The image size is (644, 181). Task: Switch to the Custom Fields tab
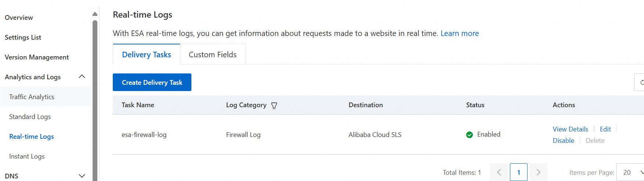click(213, 54)
